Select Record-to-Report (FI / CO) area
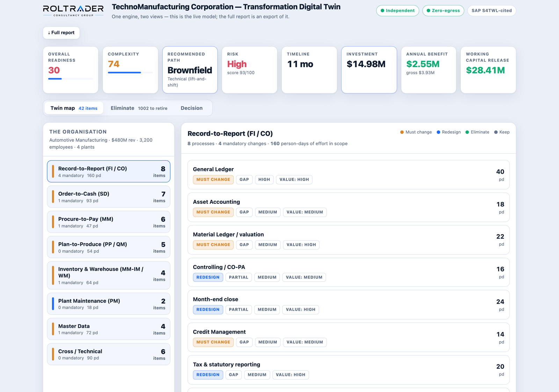The height and width of the screenshot is (392, 559). (109, 172)
